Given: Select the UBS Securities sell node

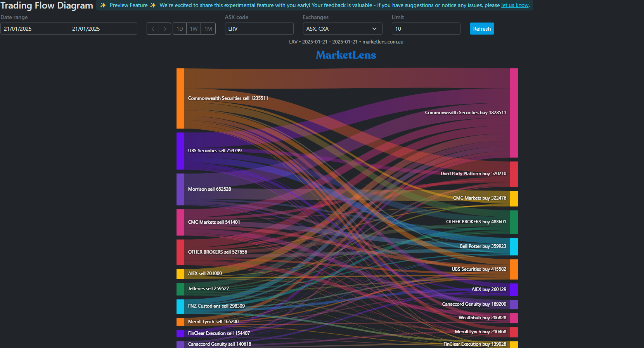Looking at the screenshot, I should point(180,151).
